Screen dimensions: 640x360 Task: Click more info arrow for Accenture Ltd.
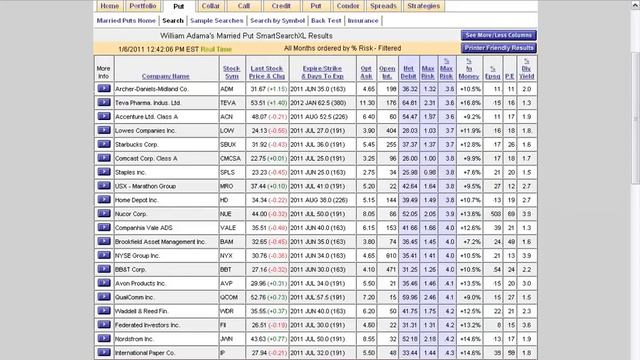coord(104,116)
